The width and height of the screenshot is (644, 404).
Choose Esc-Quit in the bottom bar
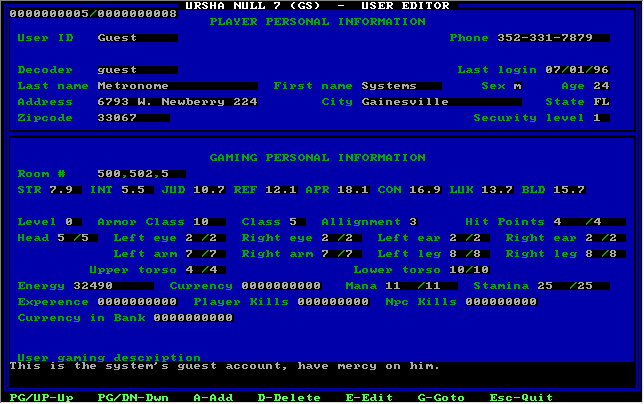521,398
